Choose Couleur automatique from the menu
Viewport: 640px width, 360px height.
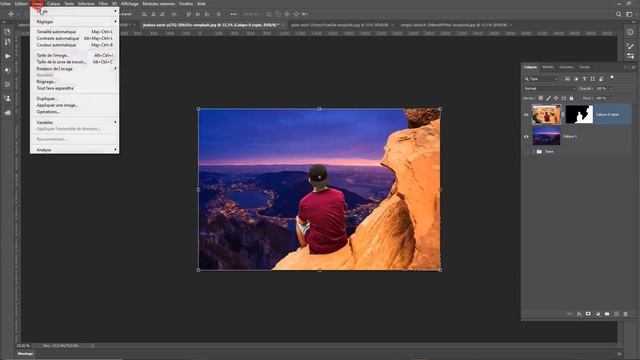pos(74,45)
